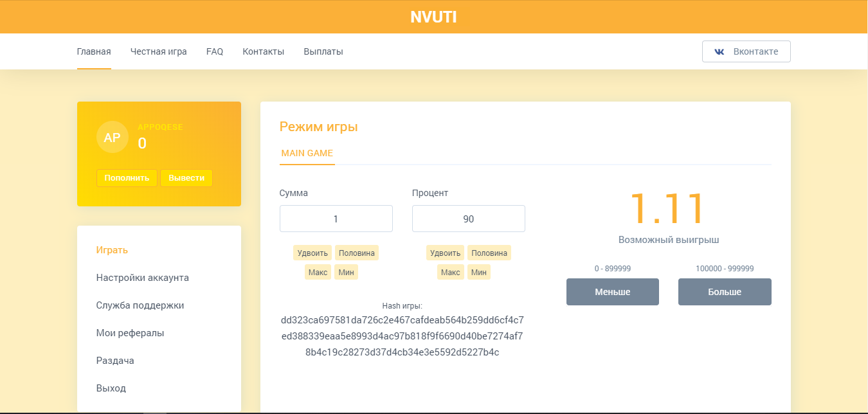
Task: Open the Выплаты navigation link
Action: click(323, 51)
